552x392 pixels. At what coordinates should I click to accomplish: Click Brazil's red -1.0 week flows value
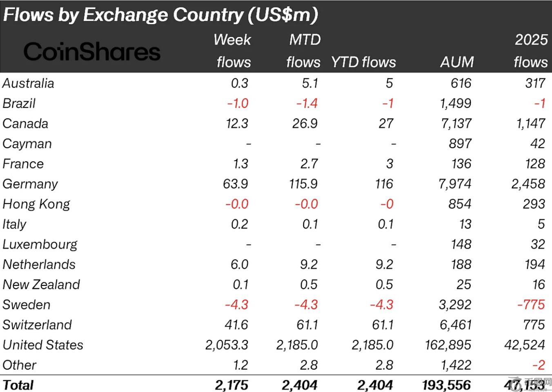[x=238, y=103]
